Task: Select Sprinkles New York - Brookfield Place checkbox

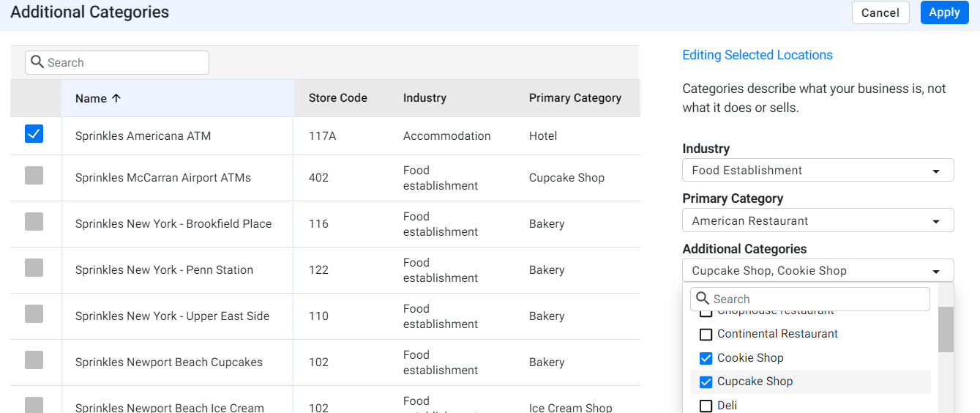Action: (34, 221)
